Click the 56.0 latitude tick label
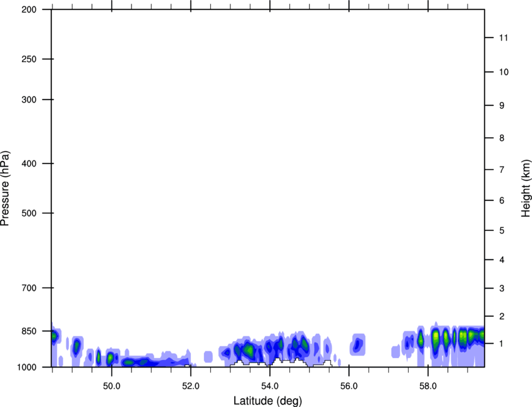This screenshot has width=532, height=407. (349, 386)
